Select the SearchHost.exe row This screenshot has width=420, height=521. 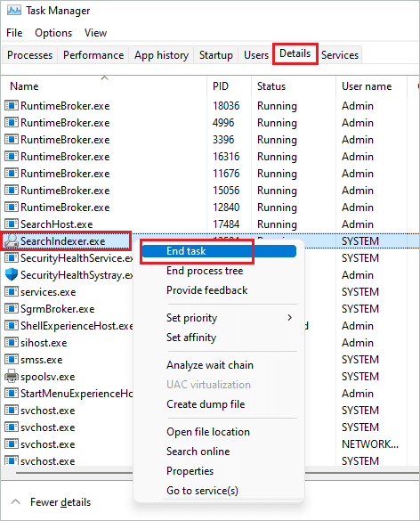point(210,224)
